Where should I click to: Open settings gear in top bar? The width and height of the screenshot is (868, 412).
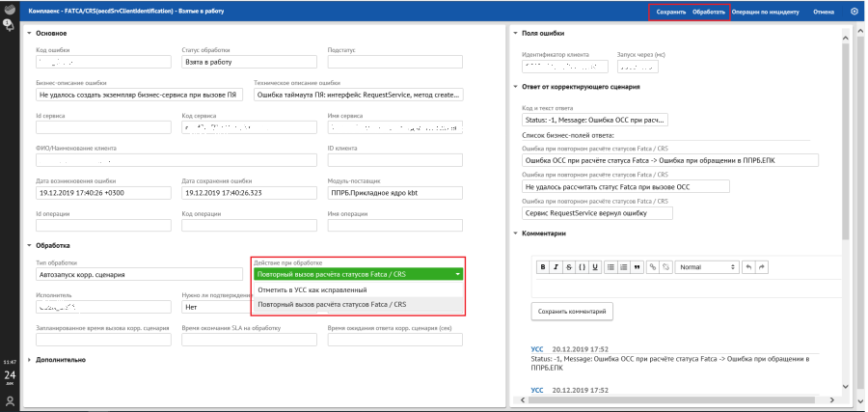click(854, 12)
